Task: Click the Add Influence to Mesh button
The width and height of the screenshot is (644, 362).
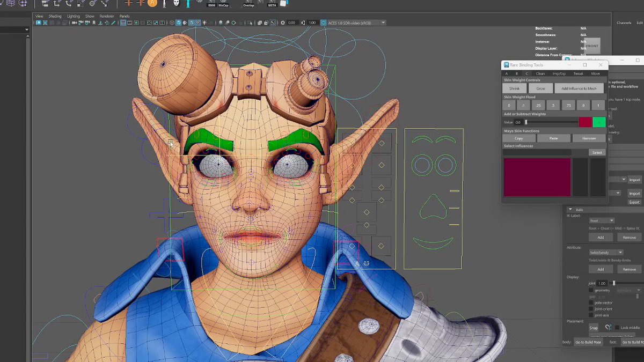Action: click(x=579, y=88)
